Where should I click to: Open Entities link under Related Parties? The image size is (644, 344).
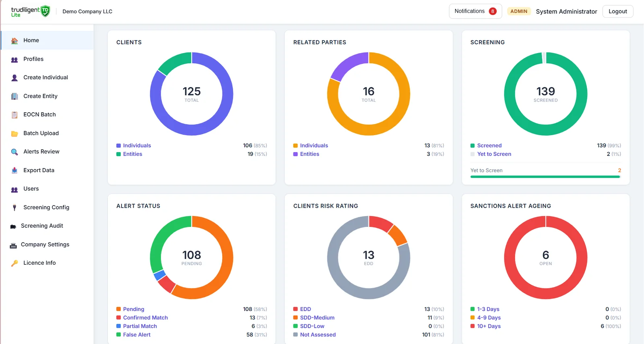(310, 154)
